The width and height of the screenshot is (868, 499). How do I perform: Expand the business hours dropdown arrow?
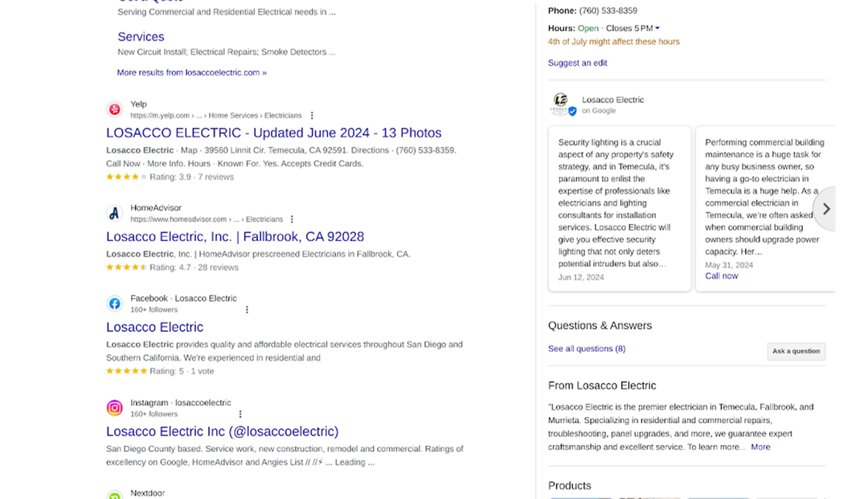coord(657,29)
